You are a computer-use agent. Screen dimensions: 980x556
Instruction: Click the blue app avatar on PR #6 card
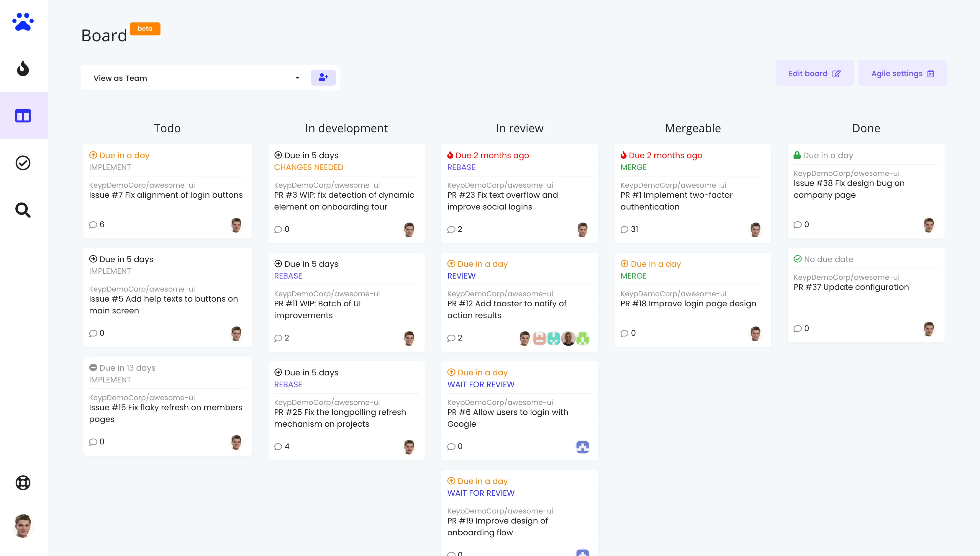(583, 447)
